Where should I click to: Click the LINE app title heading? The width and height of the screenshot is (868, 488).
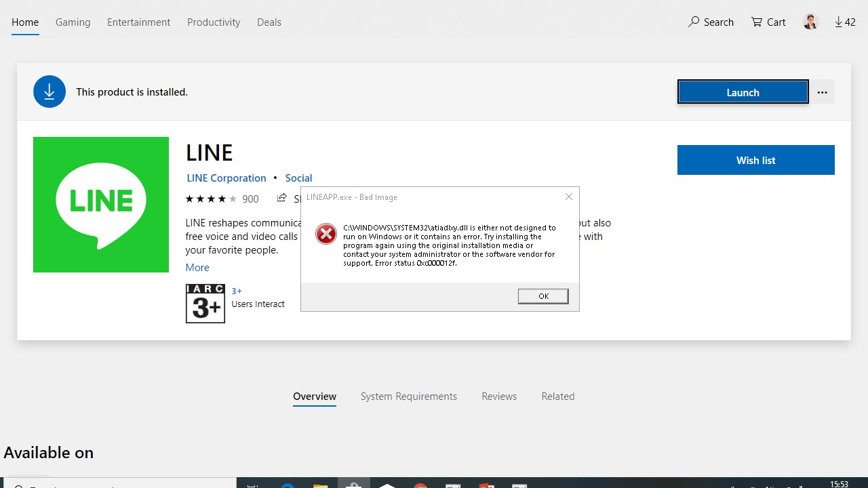(x=210, y=152)
